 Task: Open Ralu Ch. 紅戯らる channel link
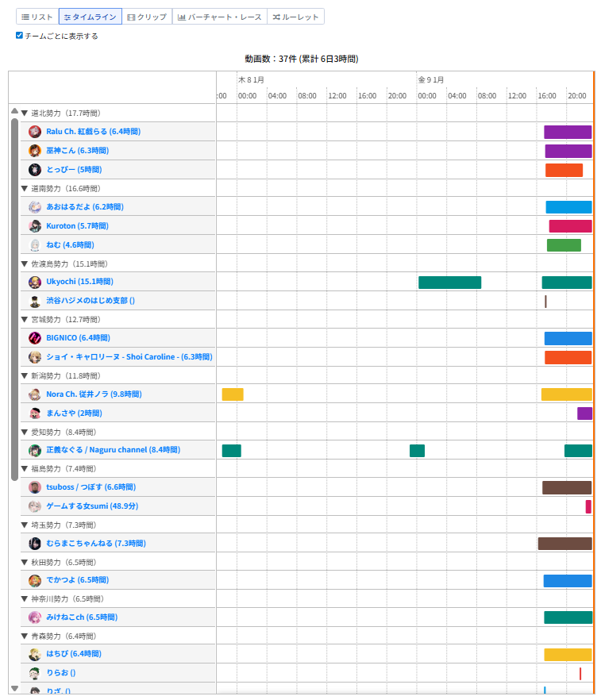(94, 132)
